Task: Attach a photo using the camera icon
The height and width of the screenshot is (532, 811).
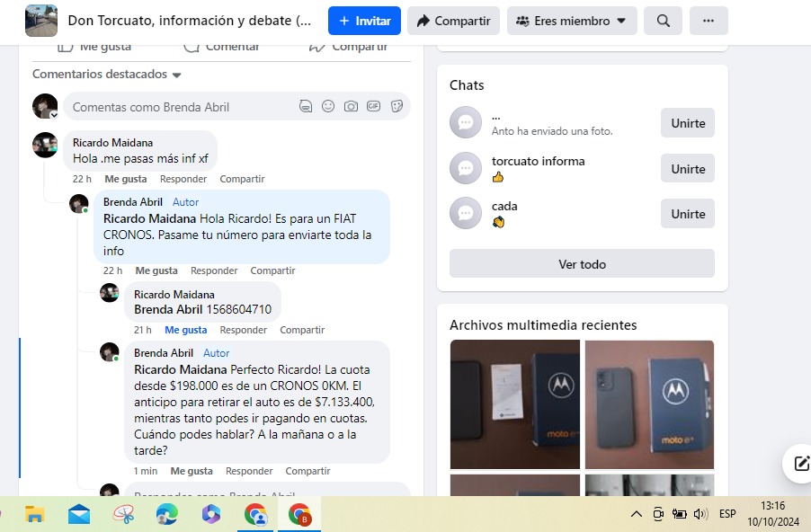Action: [x=351, y=107]
